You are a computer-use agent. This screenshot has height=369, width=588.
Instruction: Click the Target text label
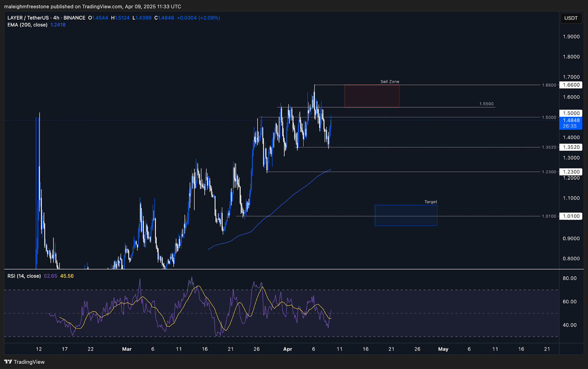click(x=430, y=202)
